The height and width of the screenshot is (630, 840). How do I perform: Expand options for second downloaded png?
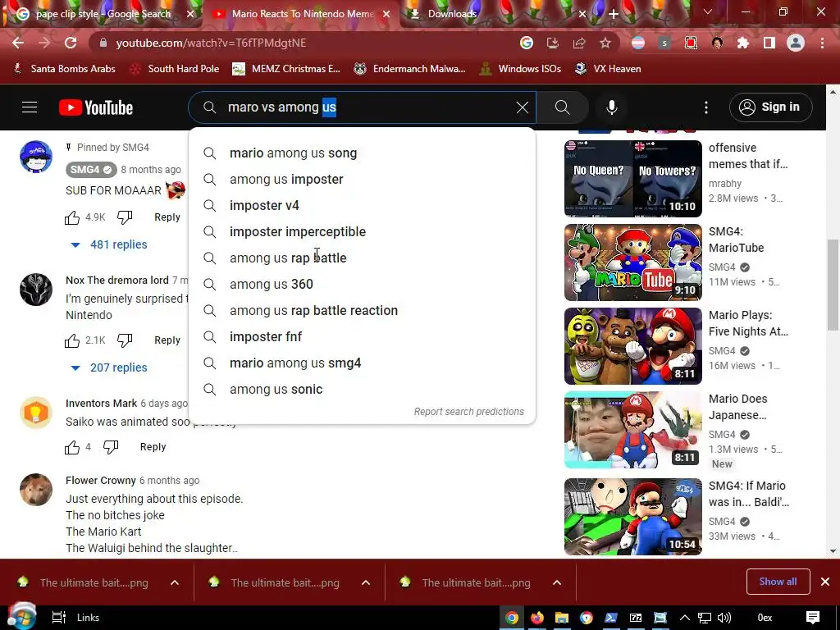point(365,583)
